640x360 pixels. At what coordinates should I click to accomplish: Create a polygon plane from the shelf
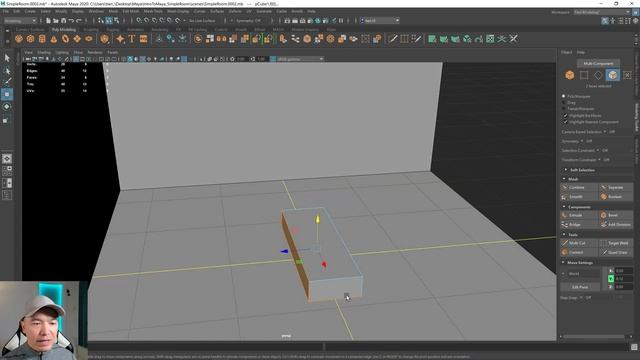(77, 39)
